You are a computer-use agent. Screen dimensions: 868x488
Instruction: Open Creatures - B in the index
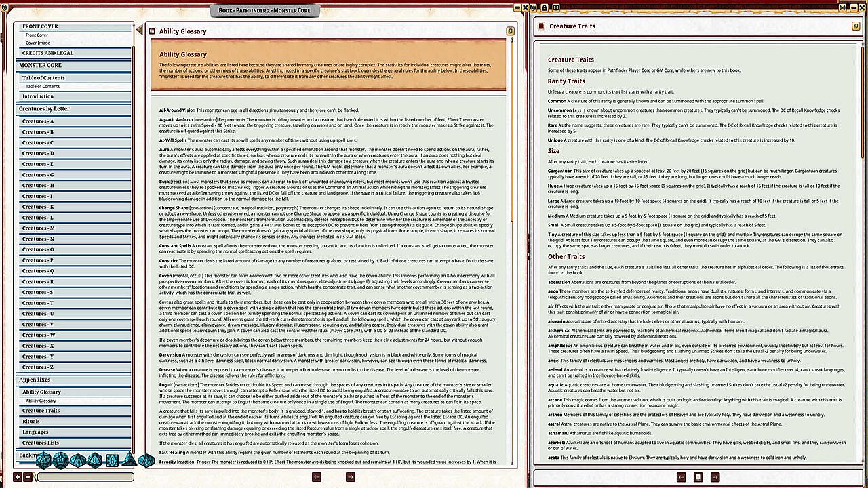(x=74, y=132)
